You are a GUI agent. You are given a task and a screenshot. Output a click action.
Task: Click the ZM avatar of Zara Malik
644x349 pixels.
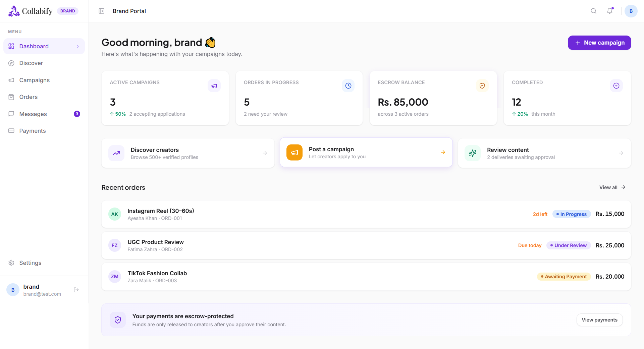(x=115, y=277)
